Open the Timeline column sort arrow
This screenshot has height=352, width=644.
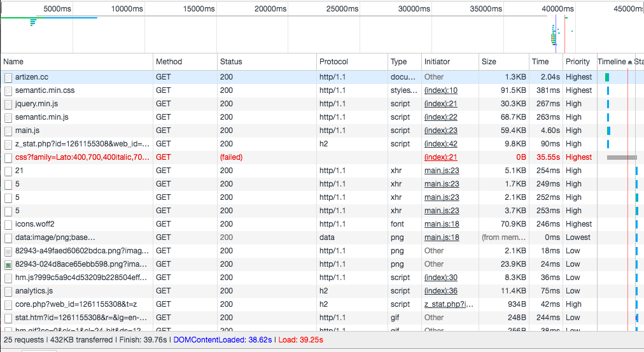click(630, 62)
